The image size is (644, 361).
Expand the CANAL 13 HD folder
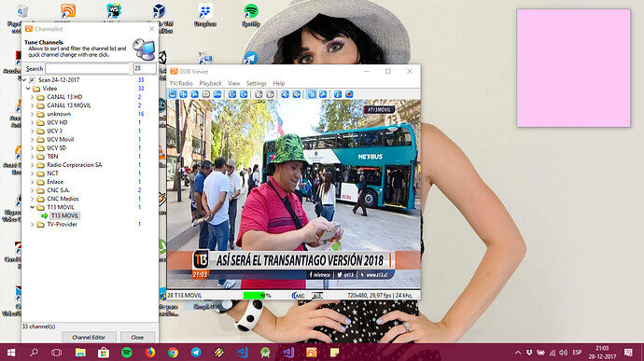(x=33, y=97)
